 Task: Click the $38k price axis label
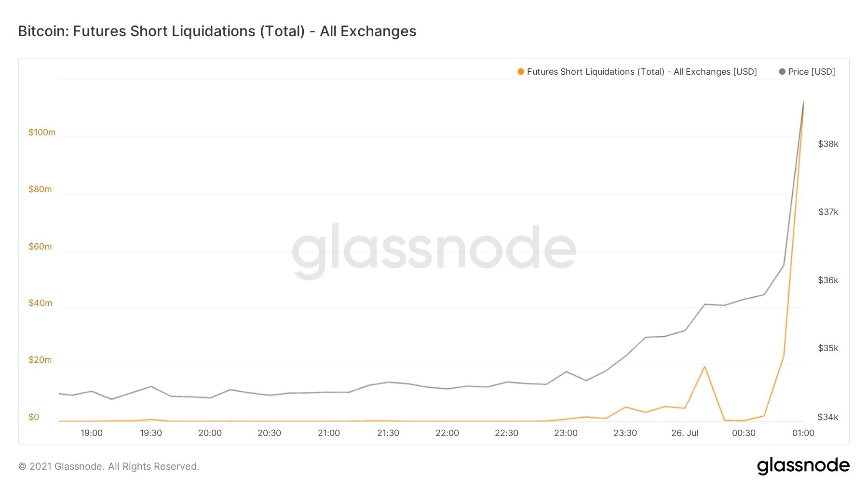pyautogui.click(x=828, y=144)
